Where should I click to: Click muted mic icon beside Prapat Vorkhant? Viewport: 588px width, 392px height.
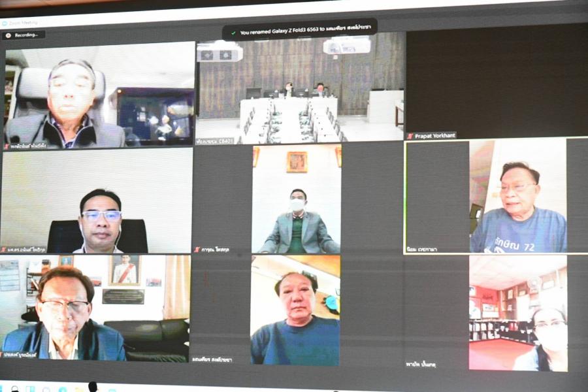tap(410, 136)
